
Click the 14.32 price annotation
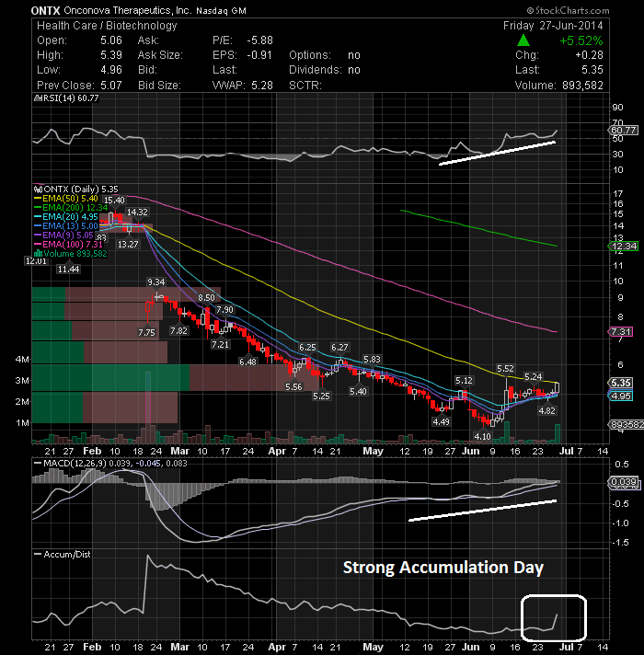(137, 213)
